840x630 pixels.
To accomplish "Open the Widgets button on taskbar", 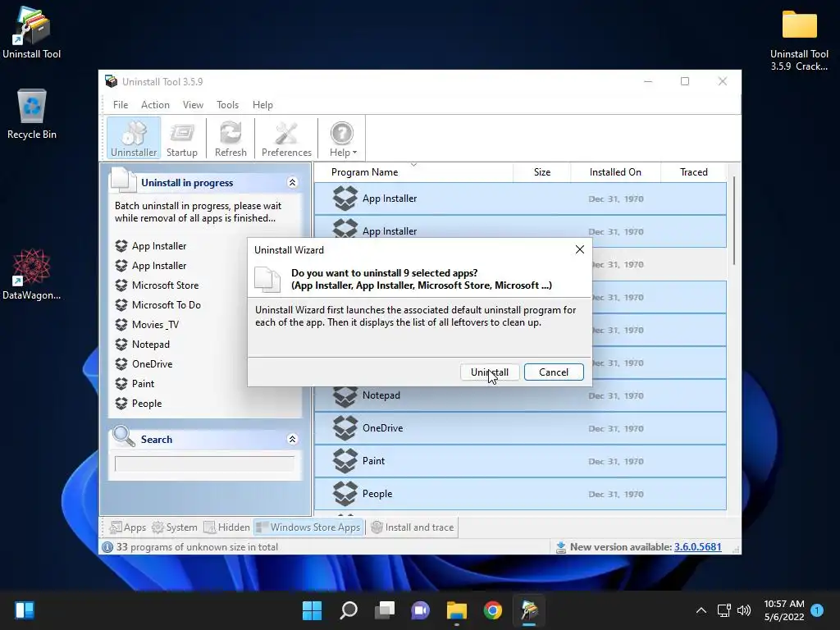I will (25, 610).
